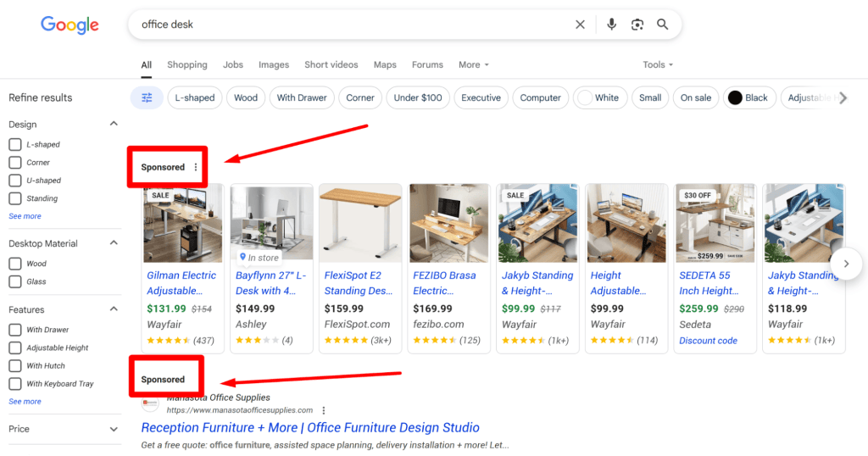Click the $99.99 Height Adjustable desk image
The height and width of the screenshot is (456, 868).
pos(626,224)
